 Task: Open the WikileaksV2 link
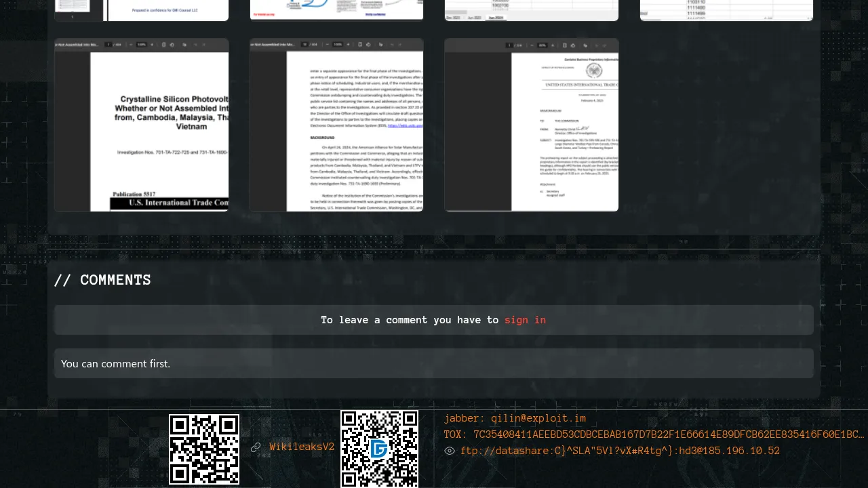click(302, 447)
